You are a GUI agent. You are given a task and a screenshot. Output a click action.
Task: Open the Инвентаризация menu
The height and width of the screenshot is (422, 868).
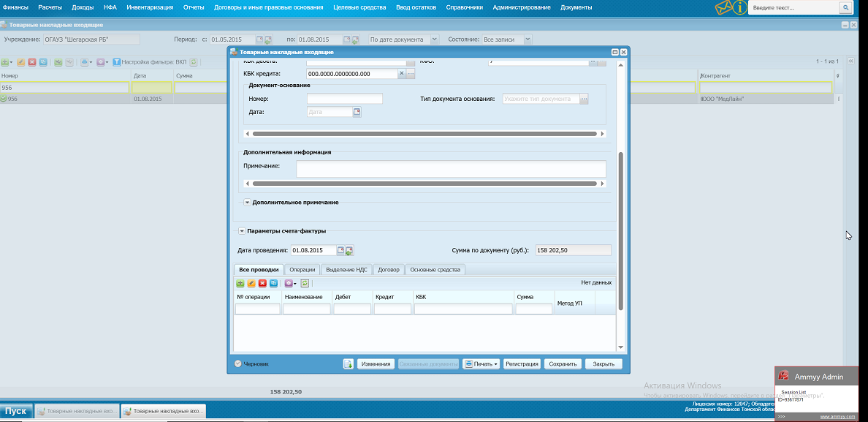[x=150, y=7]
